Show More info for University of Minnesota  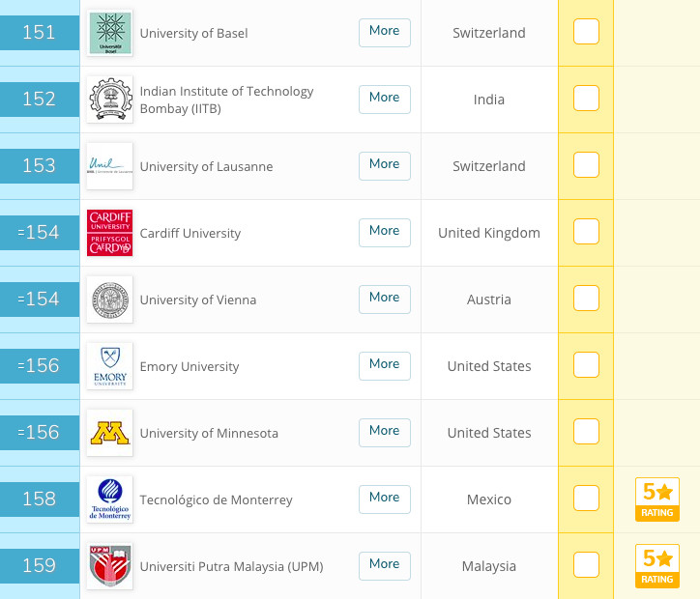[x=385, y=433]
